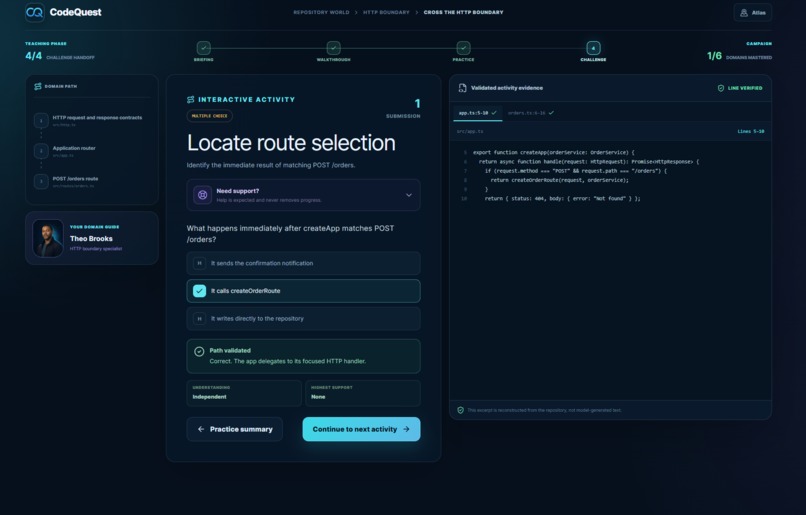Click the Line Verified shield icon
This screenshot has height=515, width=806.
click(x=721, y=88)
